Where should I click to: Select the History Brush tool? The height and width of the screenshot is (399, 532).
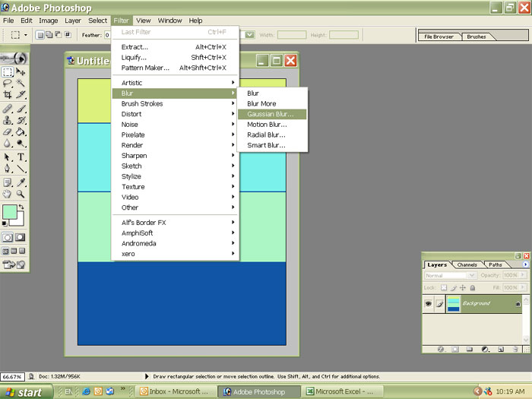pos(21,120)
